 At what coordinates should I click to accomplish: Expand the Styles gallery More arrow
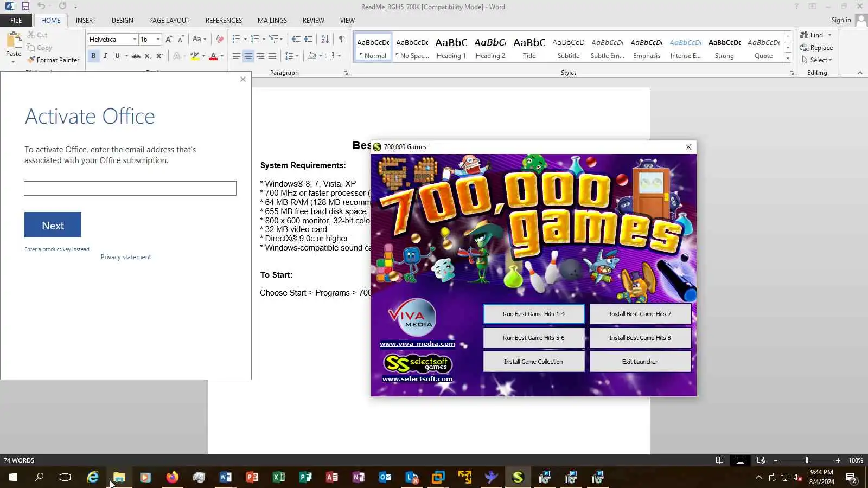point(788,59)
